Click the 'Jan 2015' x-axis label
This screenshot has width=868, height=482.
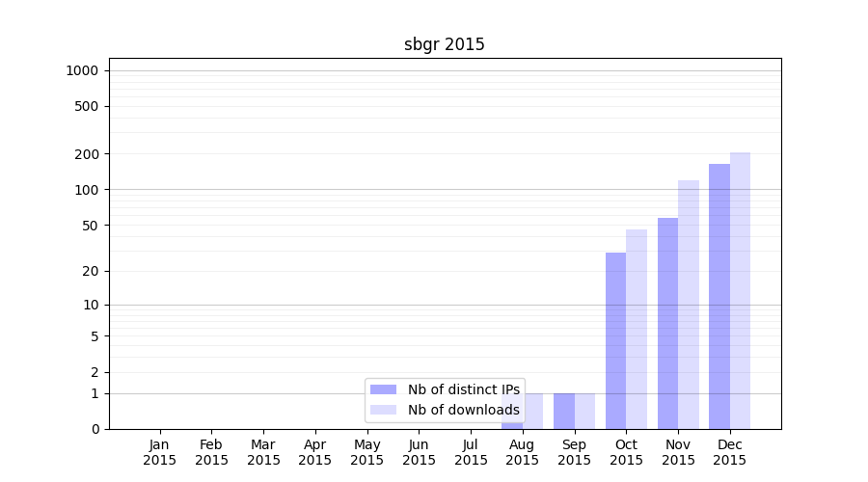point(159,452)
